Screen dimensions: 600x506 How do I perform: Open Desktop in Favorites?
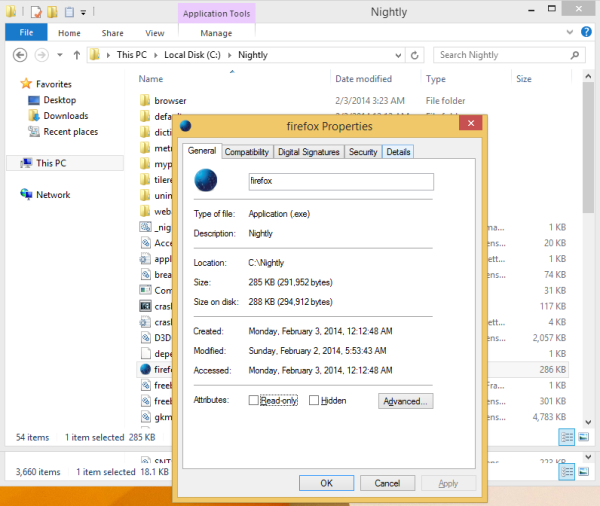(60, 100)
